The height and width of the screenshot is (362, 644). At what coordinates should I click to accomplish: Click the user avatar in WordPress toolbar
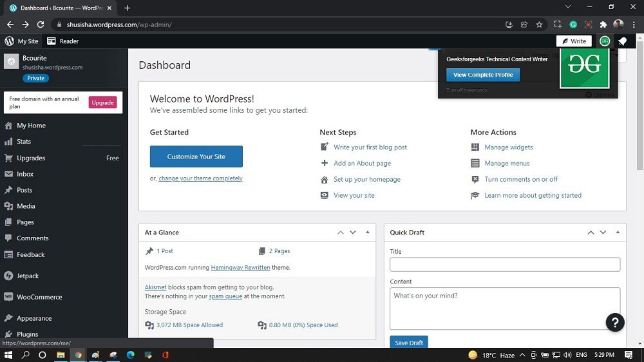[x=605, y=41]
